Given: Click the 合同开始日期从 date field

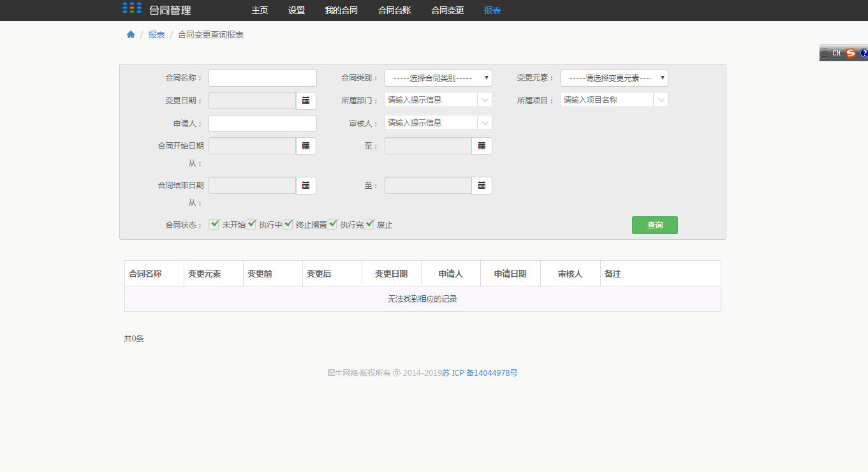Looking at the screenshot, I should [x=253, y=146].
